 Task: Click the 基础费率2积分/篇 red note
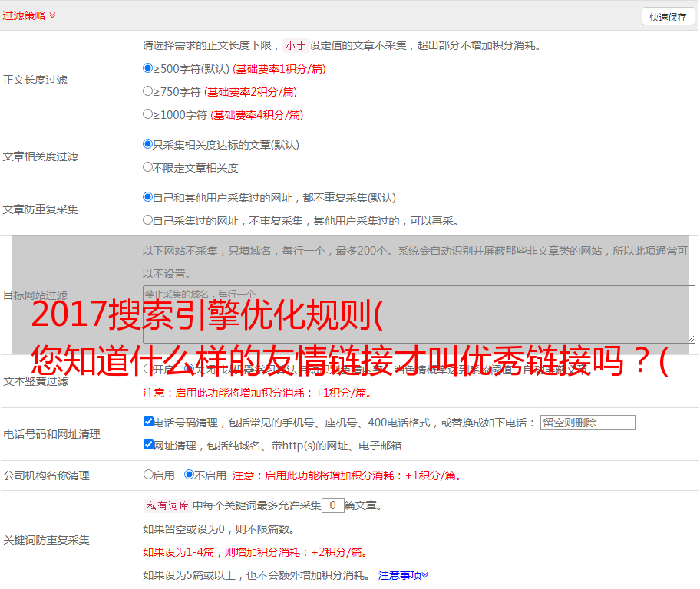250,92
